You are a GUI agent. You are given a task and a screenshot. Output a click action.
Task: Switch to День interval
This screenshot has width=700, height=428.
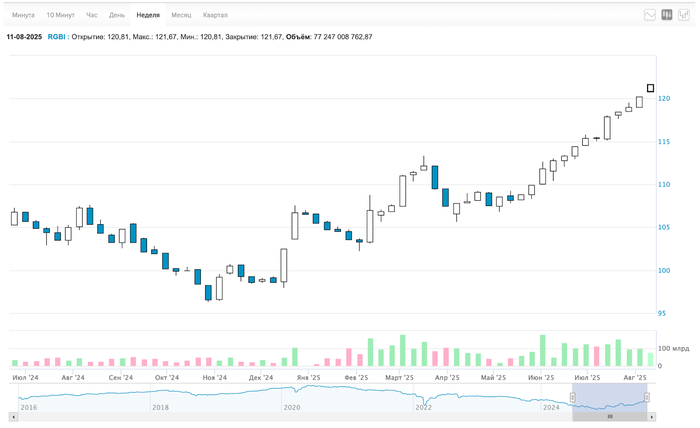click(117, 15)
